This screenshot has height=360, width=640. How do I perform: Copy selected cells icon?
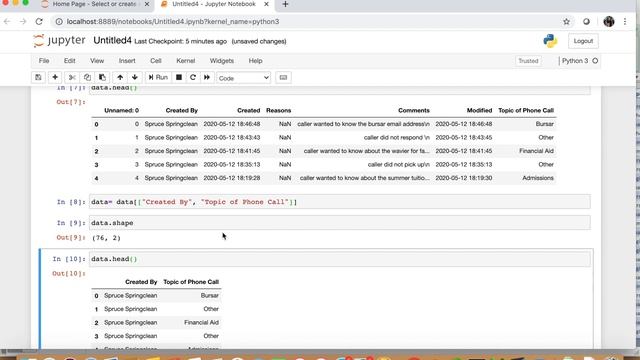click(x=87, y=78)
